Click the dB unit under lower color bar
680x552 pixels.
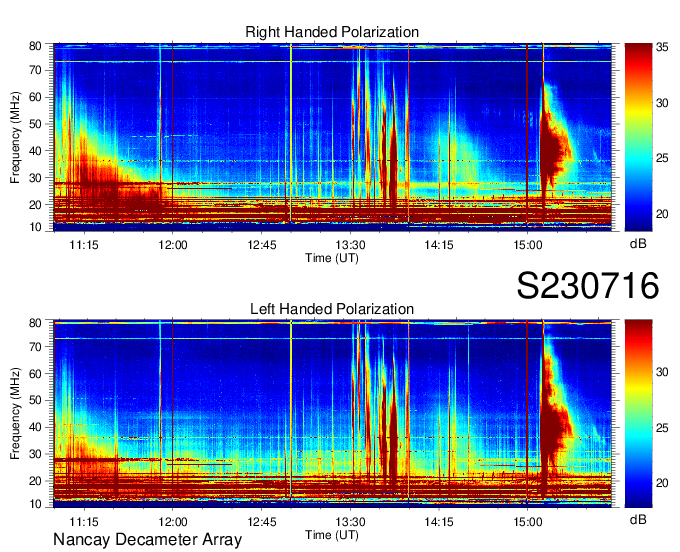pyautogui.click(x=638, y=519)
